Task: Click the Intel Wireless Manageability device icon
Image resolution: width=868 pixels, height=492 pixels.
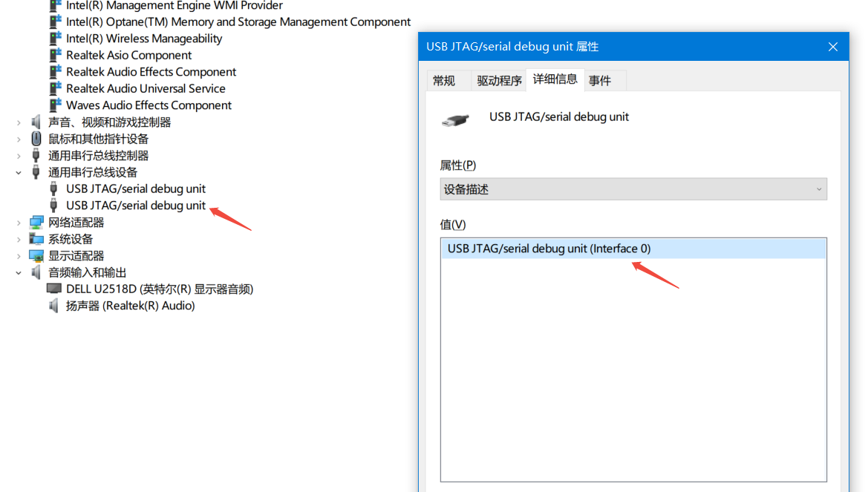Action: coord(55,39)
